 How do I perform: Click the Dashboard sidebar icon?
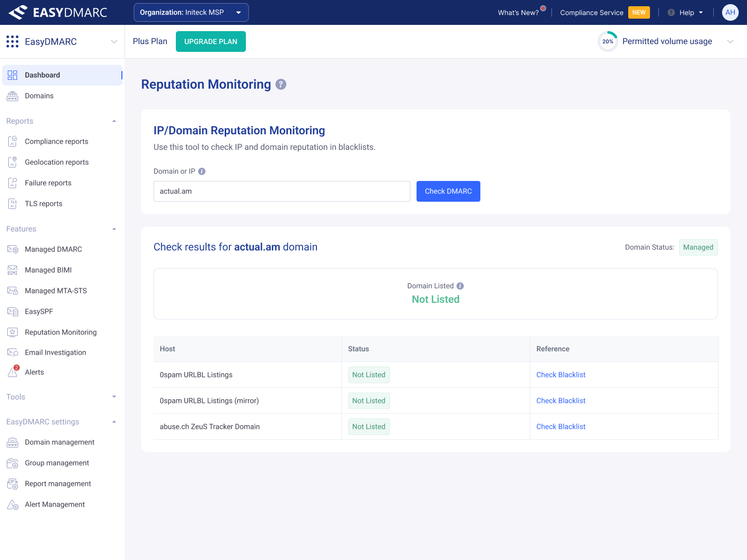pyautogui.click(x=12, y=75)
